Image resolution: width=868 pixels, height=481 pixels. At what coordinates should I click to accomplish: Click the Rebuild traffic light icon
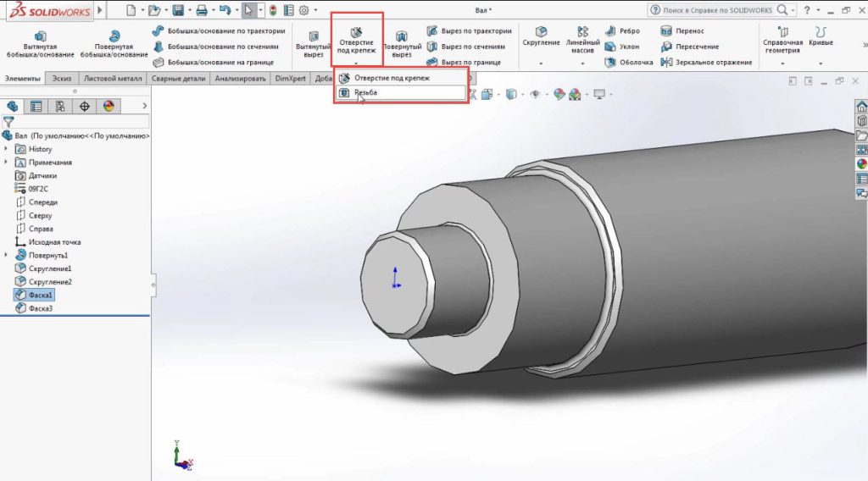[273, 10]
